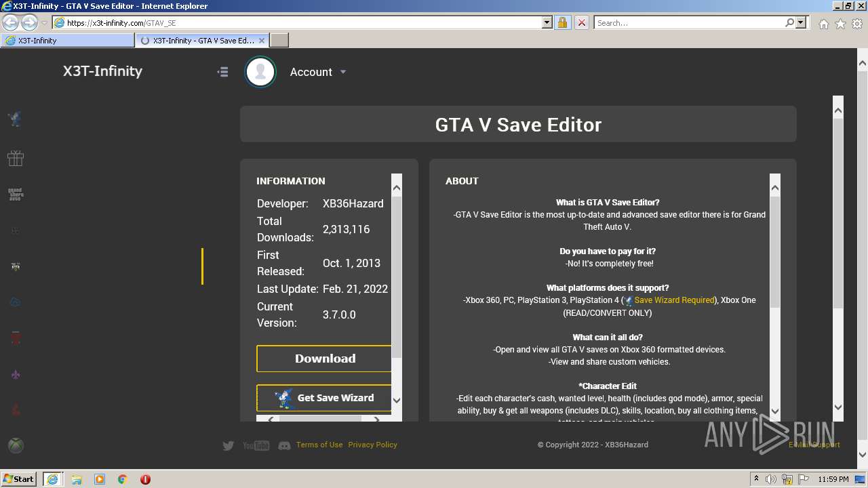This screenshot has width=868, height=488.
Task: Open the IE favorites star icon
Action: click(x=840, y=24)
